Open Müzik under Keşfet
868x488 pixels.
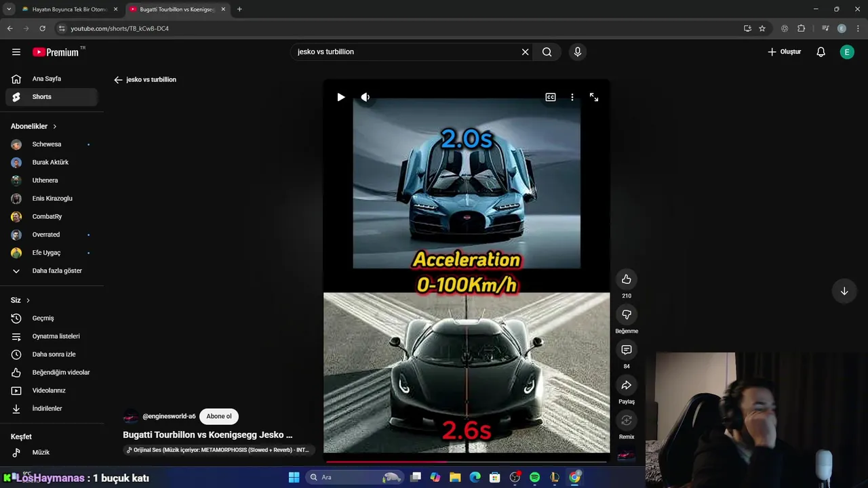52,453
